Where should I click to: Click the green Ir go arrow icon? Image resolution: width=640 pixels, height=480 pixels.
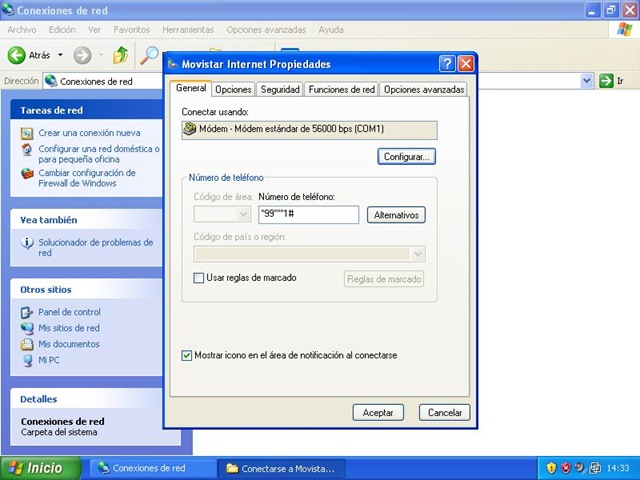pyautogui.click(x=606, y=81)
